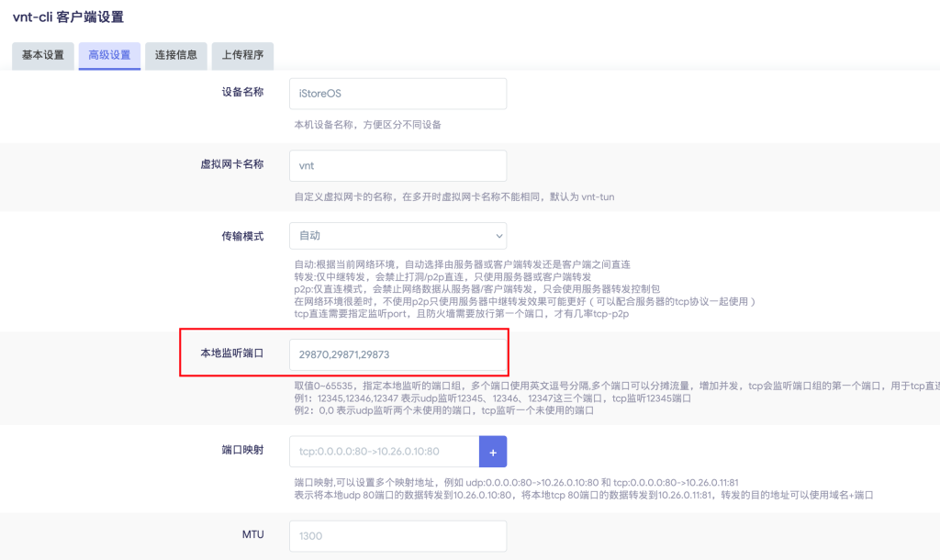Switch to the 基本设置 tab

[43, 55]
